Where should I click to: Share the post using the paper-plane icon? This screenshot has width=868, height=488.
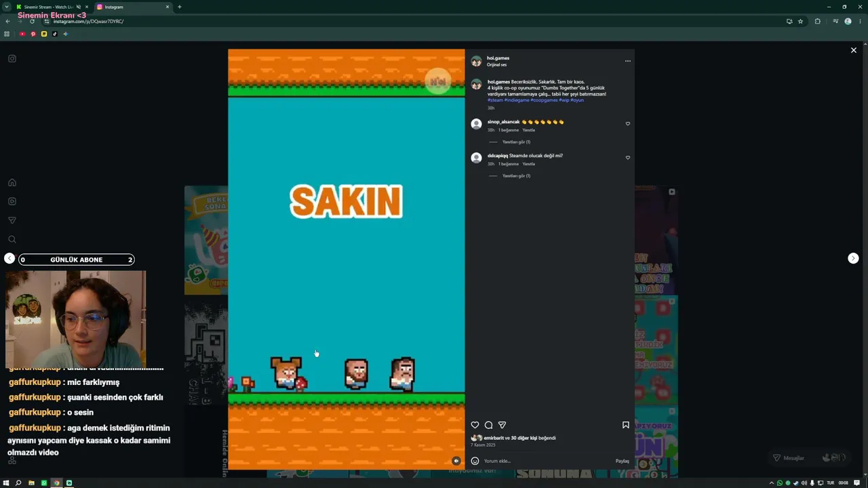pos(502,425)
